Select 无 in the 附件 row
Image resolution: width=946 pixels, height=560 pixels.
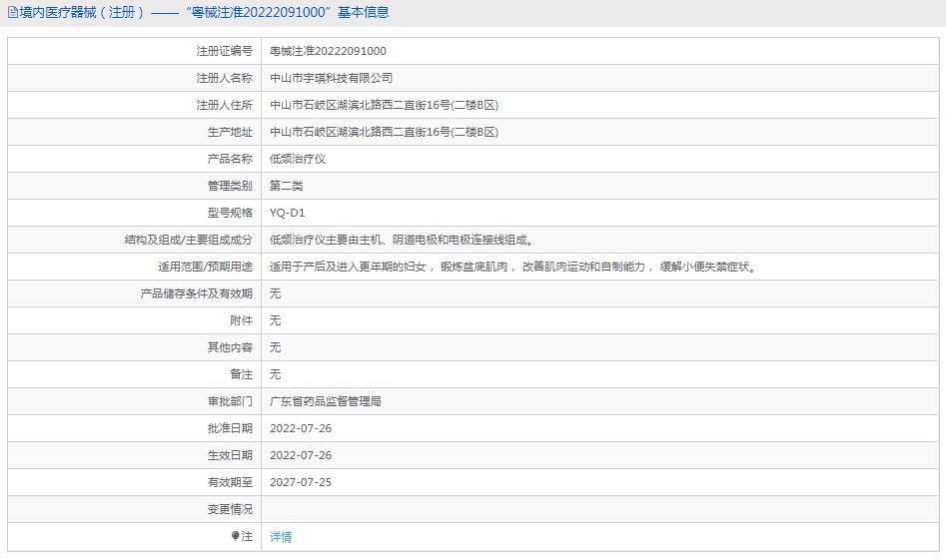(275, 320)
